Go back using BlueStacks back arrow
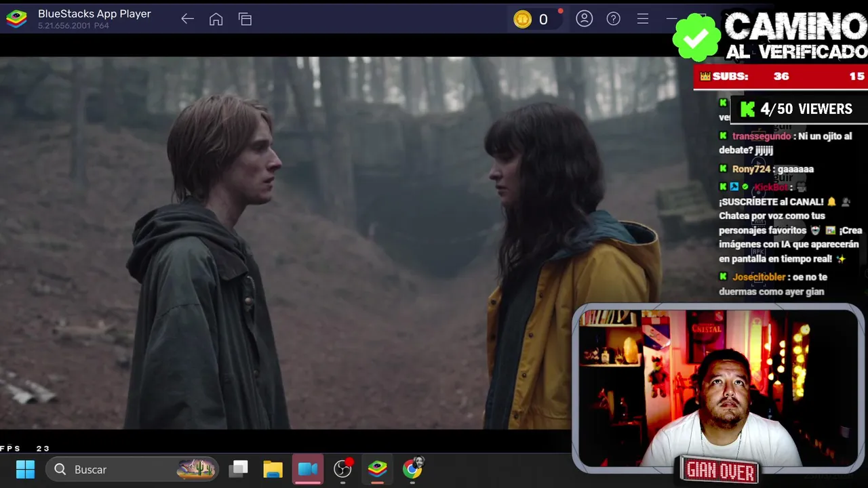The image size is (868, 488). click(x=188, y=19)
